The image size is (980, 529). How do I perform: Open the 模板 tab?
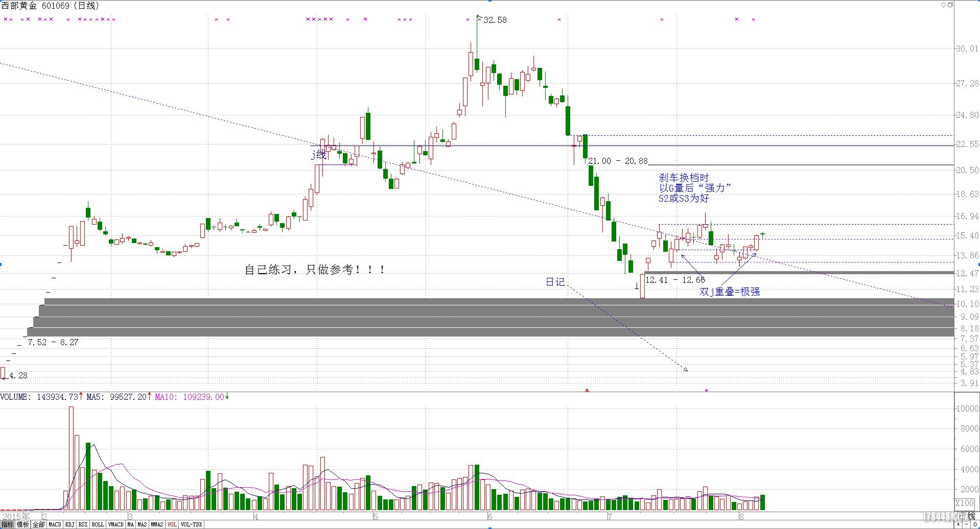coord(23,524)
